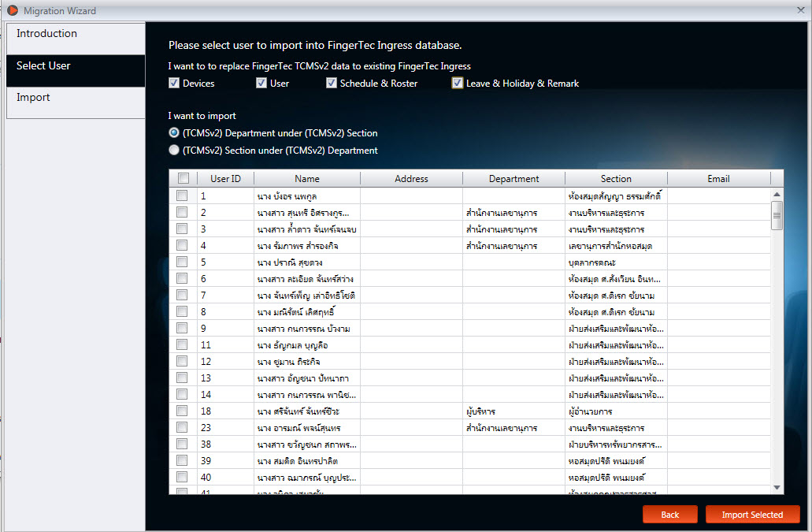Click the name cell in row 18

click(x=307, y=411)
